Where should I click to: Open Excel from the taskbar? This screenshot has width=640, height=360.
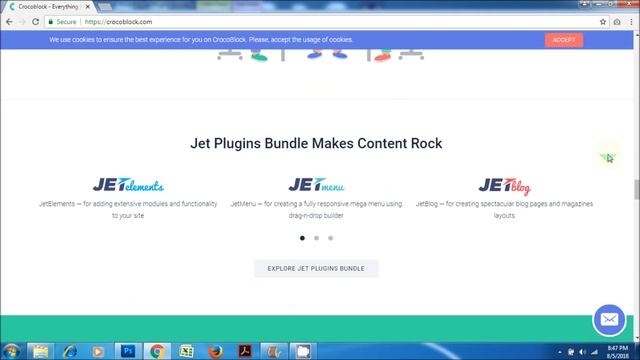[187, 351]
